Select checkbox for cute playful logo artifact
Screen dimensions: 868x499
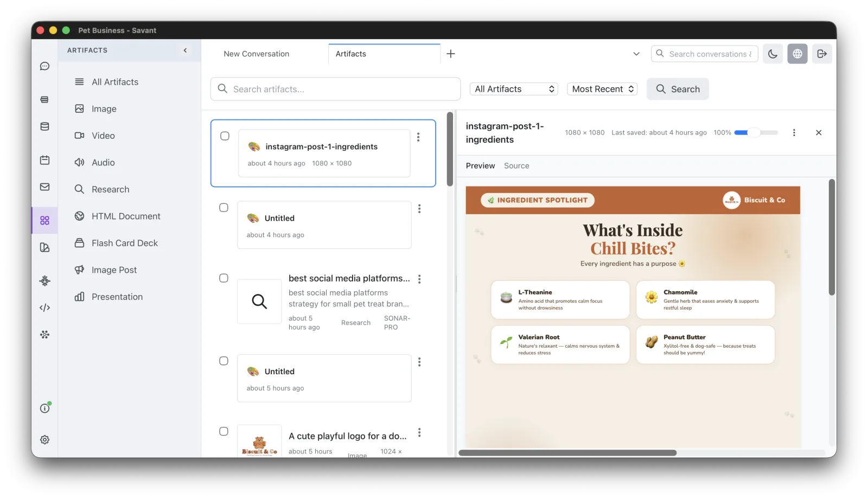pos(224,432)
